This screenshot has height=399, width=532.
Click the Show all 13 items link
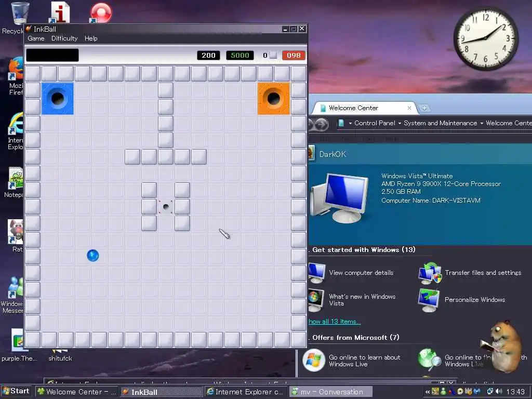(335, 321)
